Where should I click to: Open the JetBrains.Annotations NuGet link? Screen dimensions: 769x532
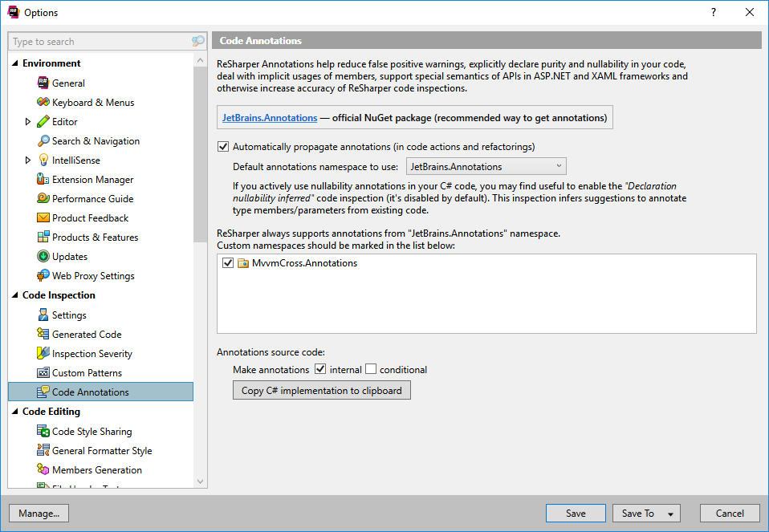tap(270, 118)
